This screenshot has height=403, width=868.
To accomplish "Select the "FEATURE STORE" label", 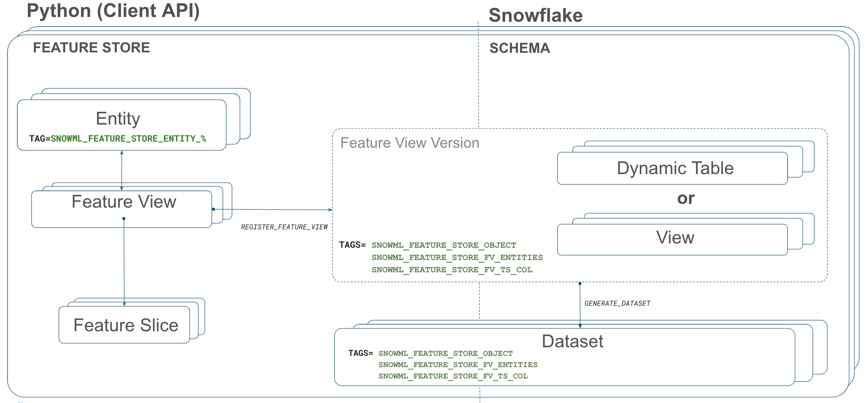I will (92, 48).
